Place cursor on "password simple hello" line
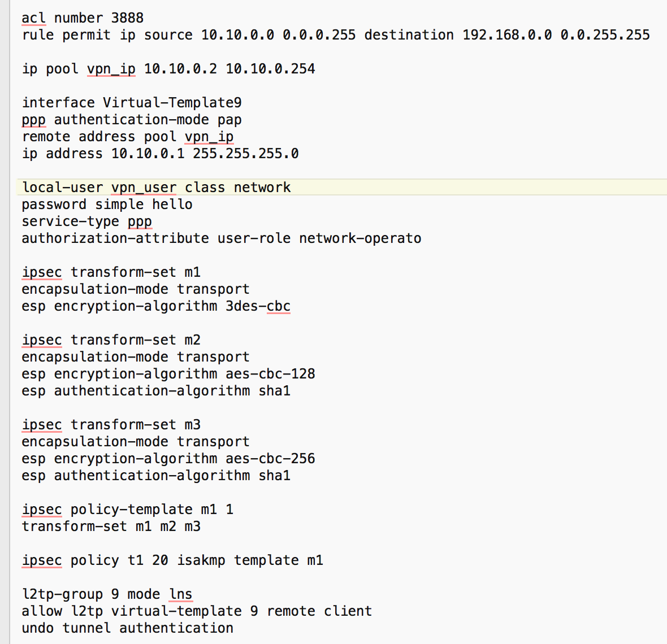 107,204
